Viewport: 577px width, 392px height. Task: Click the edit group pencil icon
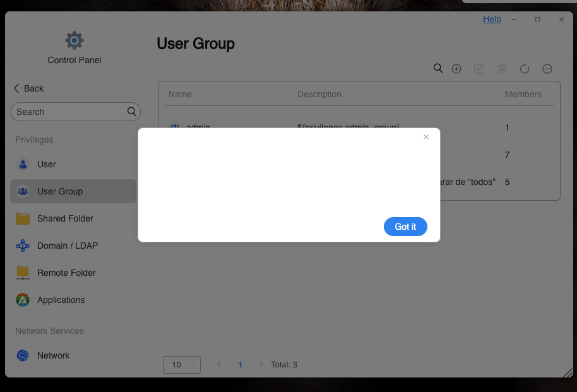coord(479,69)
